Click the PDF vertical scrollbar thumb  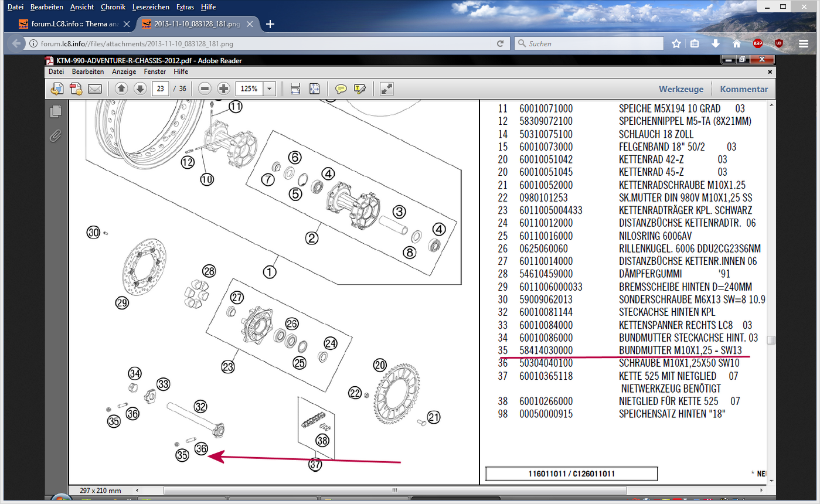click(771, 340)
